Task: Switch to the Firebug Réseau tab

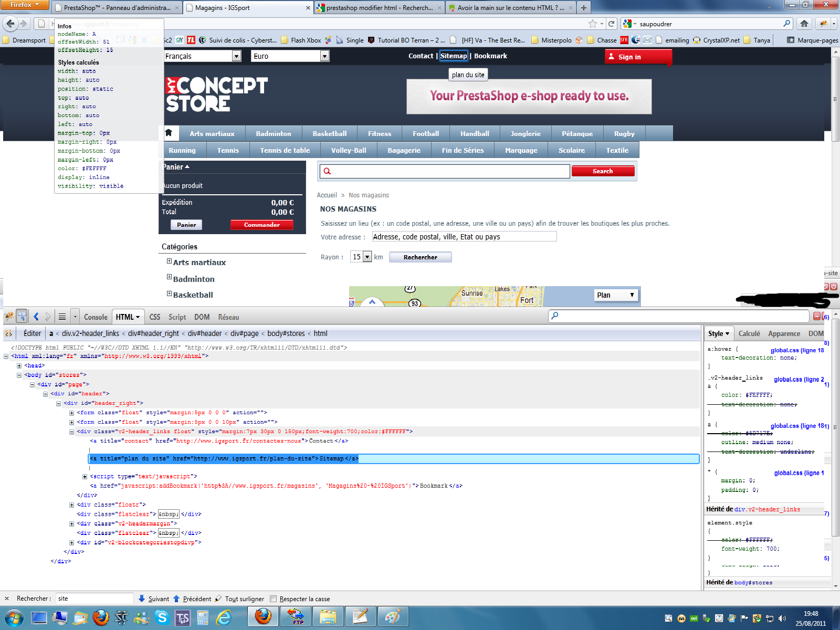Action: 228,317
